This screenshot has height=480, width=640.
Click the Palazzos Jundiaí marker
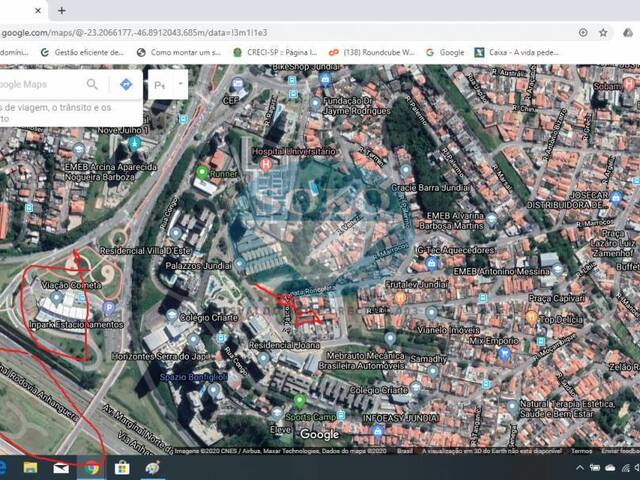pos(240,264)
